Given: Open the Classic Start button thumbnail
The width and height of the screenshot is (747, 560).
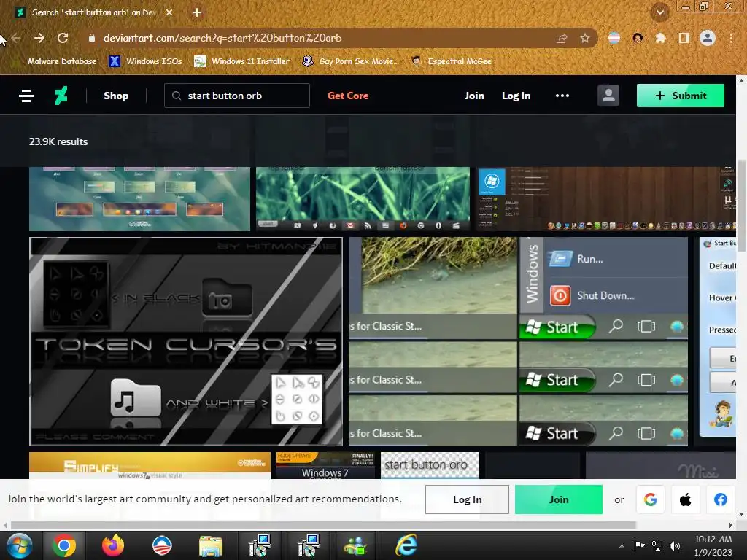Looking at the screenshot, I should pyautogui.click(x=519, y=341).
